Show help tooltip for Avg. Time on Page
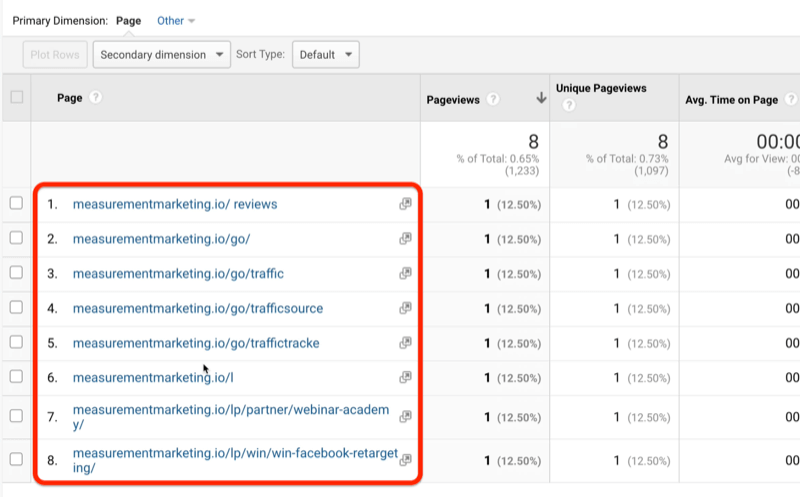This screenshot has width=800, height=497. (x=791, y=100)
